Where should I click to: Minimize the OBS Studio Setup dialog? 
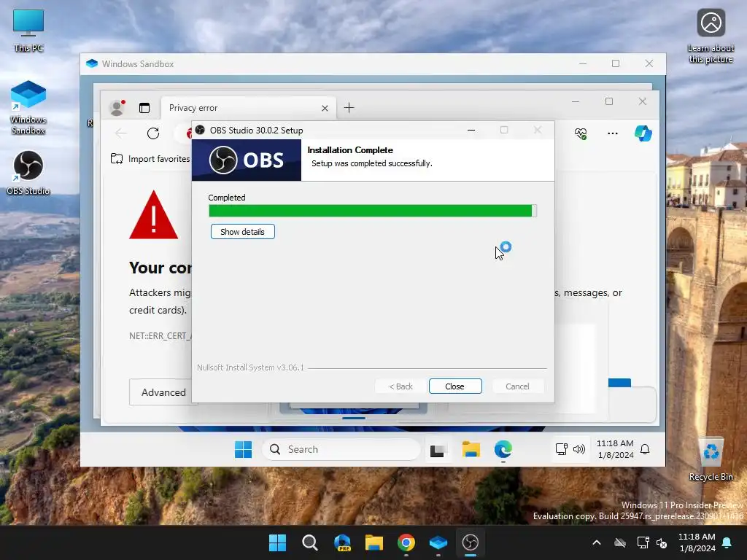click(x=471, y=130)
